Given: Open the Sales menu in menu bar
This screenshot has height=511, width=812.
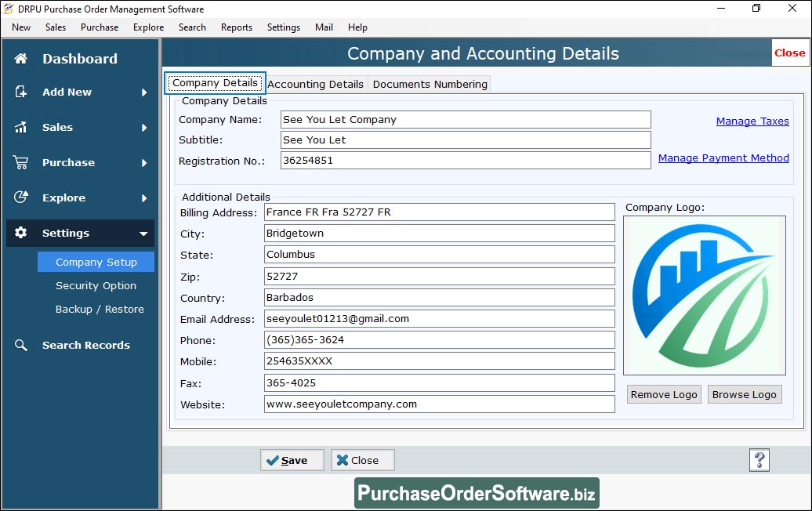Looking at the screenshot, I should tap(56, 27).
